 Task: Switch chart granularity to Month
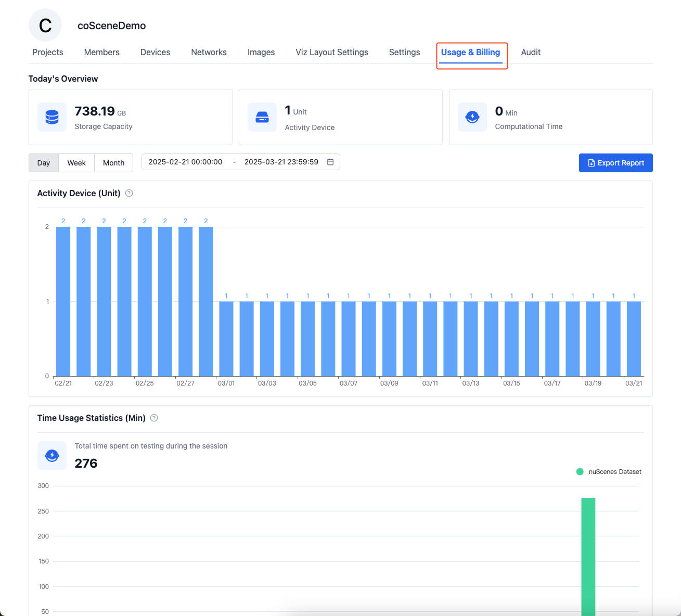(113, 163)
